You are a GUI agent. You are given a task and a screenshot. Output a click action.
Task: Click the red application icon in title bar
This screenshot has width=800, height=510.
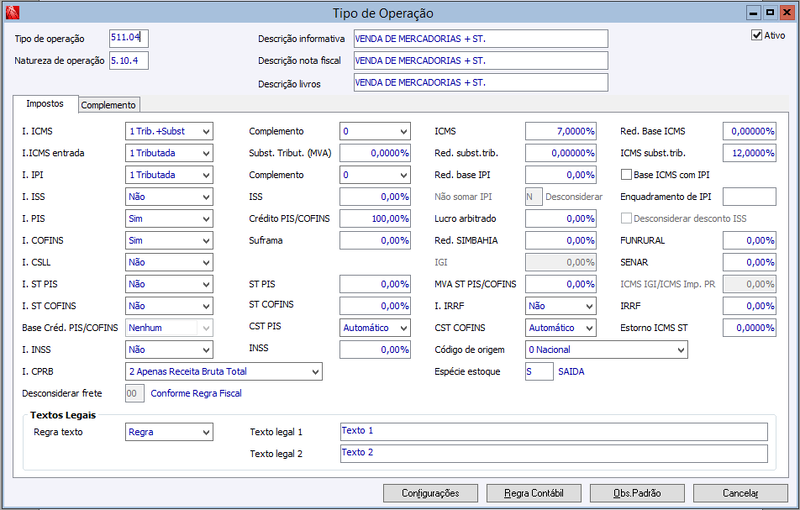coord(12,12)
